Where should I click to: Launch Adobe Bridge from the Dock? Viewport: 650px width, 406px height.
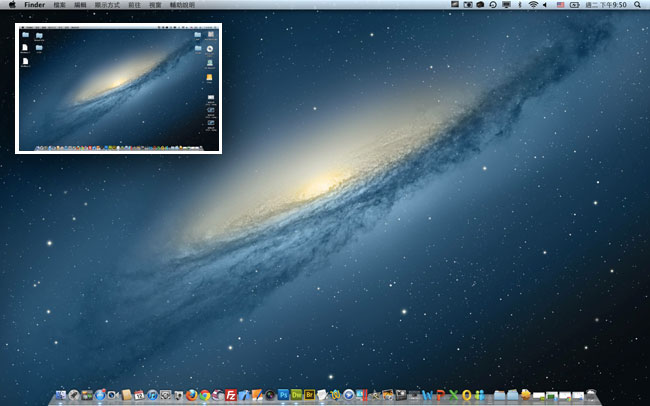309,395
